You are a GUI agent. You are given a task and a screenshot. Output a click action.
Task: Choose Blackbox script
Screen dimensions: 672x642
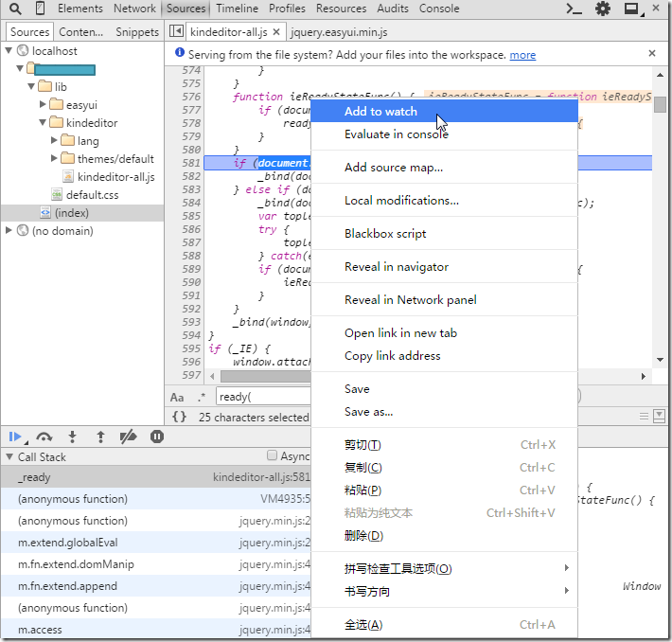[x=445, y=234]
